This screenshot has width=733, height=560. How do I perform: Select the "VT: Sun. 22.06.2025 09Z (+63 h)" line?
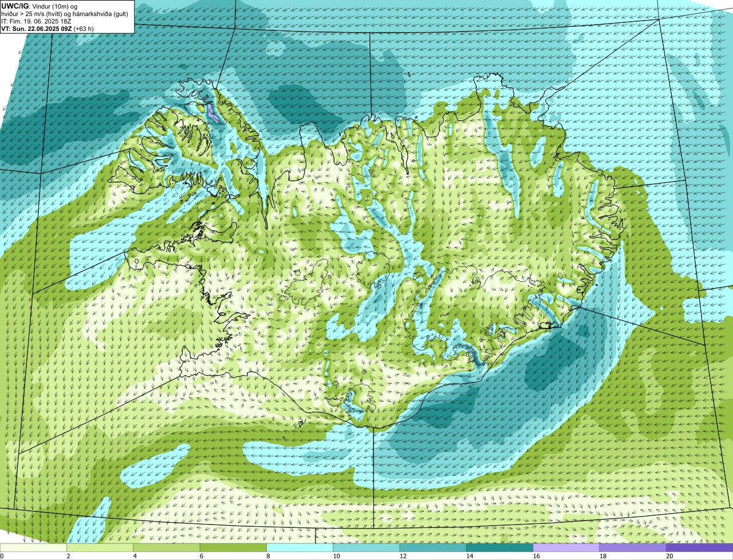(x=48, y=28)
